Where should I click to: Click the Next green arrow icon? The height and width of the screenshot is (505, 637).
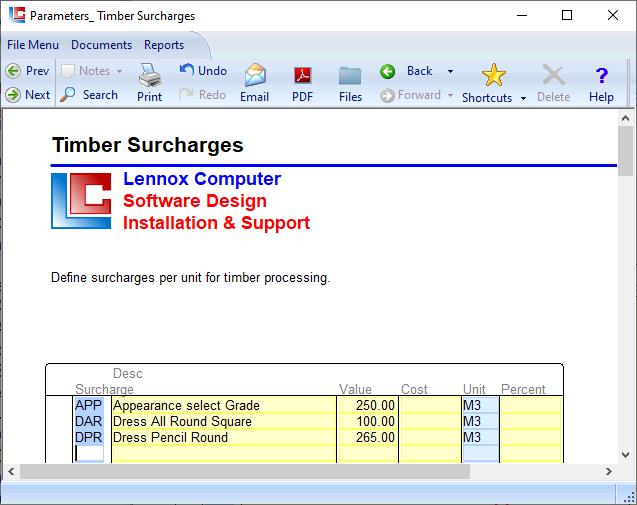[13, 95]
